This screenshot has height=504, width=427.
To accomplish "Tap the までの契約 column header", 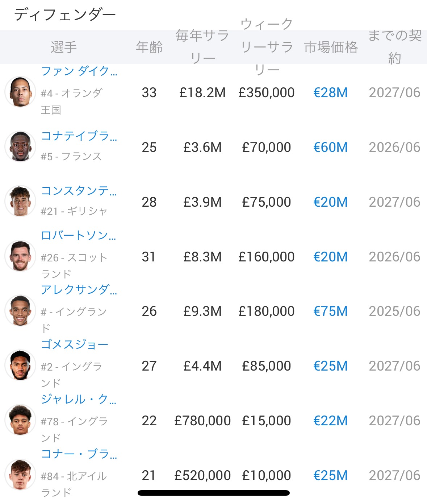I will click(395, 47).
